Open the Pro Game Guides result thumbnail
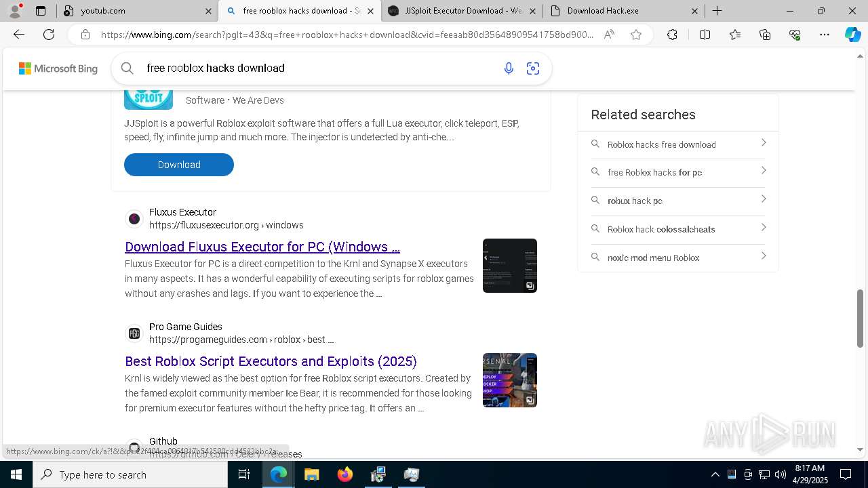This screenshot has width=868, height=488. (510, 380)
